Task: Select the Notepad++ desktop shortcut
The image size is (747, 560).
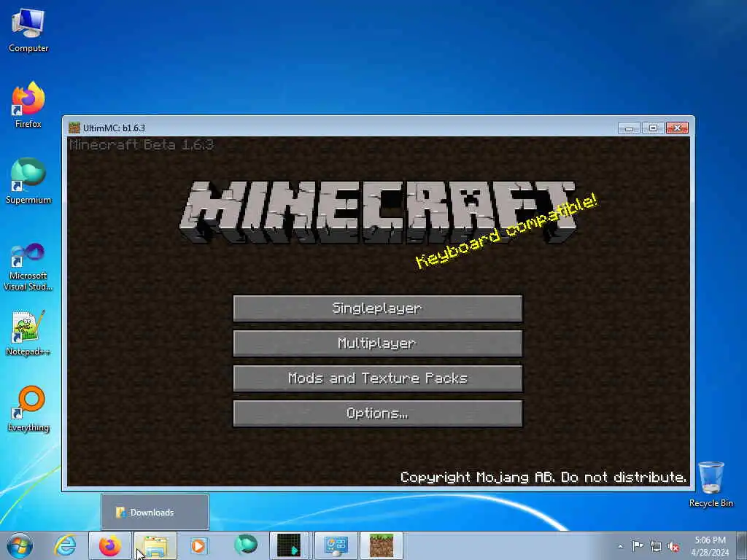Action: coord(28,332)
